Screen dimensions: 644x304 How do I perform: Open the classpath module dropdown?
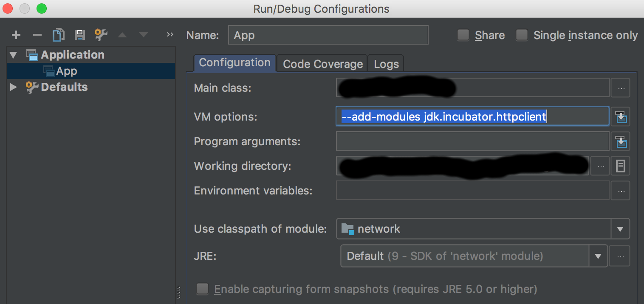coord(620,229)
